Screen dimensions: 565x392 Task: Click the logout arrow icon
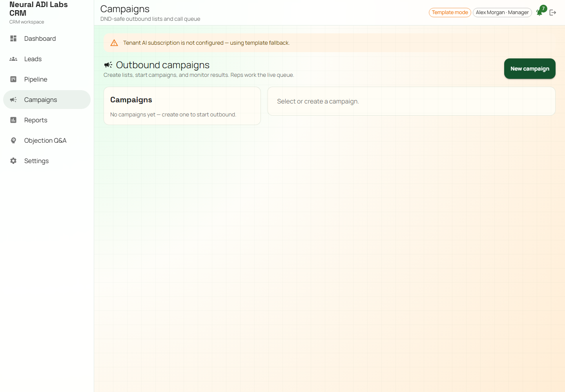553,13
